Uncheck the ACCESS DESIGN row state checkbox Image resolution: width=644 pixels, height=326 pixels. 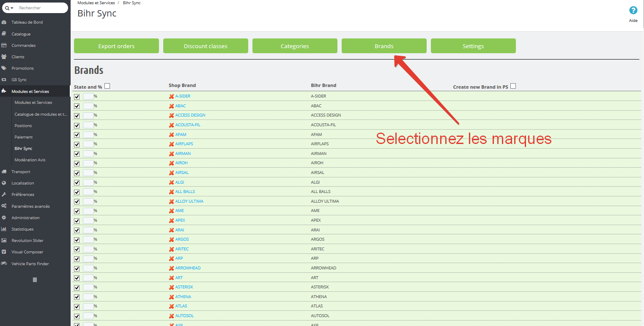pyautogui.click(x=77, y=116)
